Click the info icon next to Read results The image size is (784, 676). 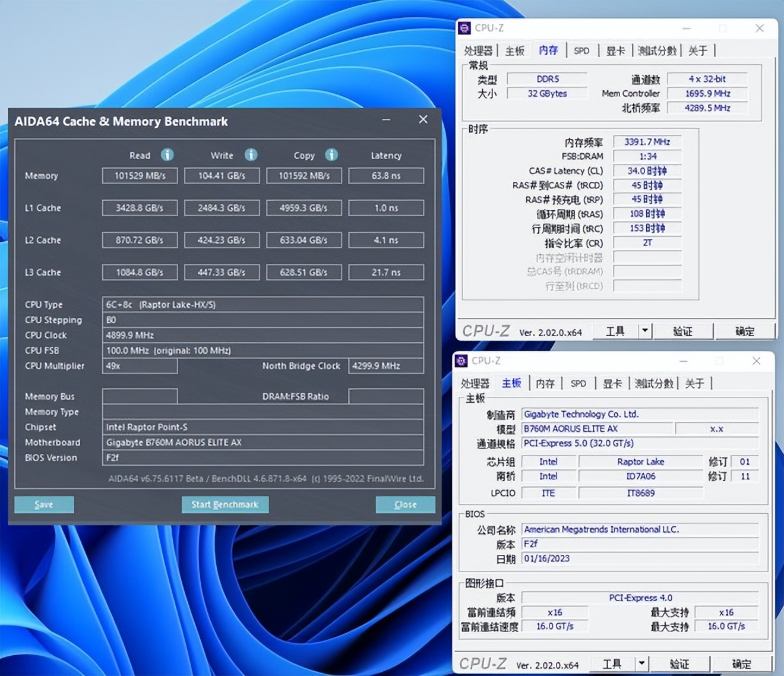pyautogui.click(x=167, y=155)
